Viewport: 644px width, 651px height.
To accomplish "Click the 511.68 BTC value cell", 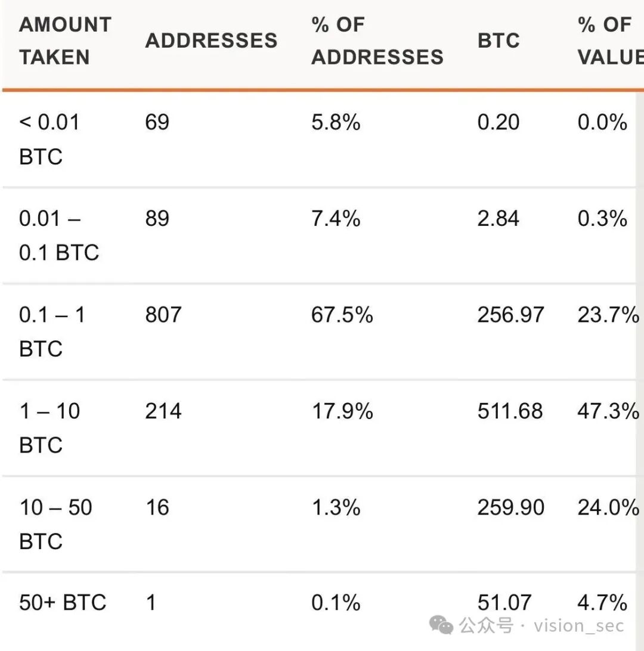I will pyautogui.click(x=510, y=411).
